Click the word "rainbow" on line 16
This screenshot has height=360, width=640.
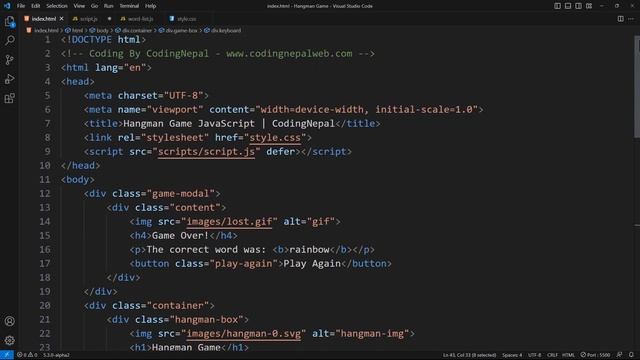click(309, 249)
